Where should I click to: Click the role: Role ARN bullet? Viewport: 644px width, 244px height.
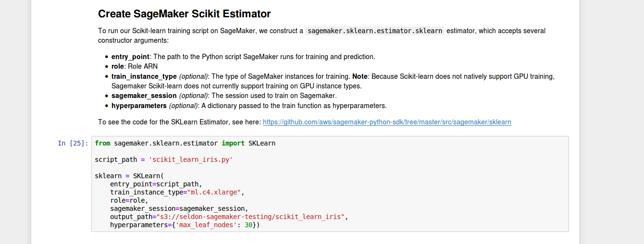click(x=134, y=66)
